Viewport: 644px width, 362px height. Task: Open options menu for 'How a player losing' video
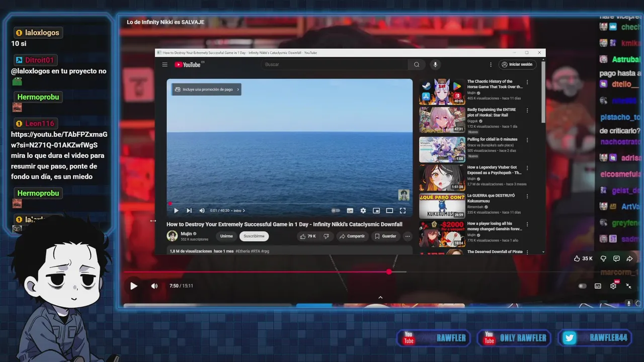click(x=527, y=224)
